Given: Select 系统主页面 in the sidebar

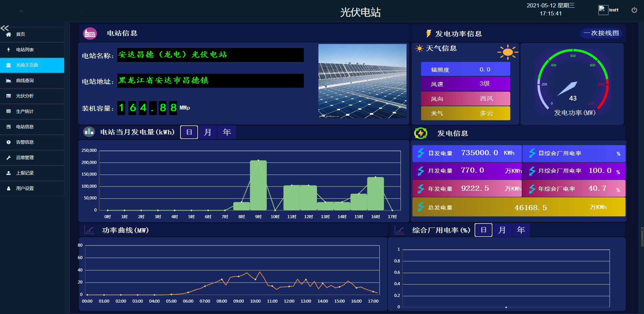Looking at the screenshot, I should [27, 65].
